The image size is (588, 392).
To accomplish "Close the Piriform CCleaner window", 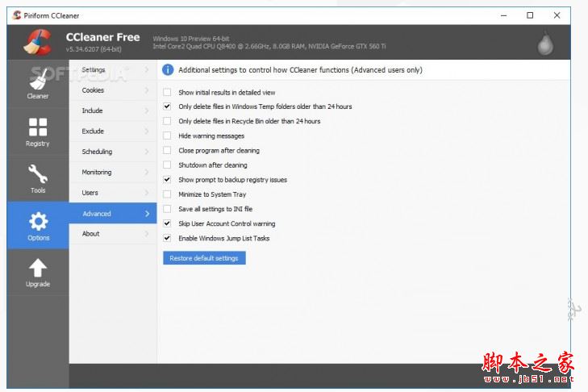I will (557, 15).
